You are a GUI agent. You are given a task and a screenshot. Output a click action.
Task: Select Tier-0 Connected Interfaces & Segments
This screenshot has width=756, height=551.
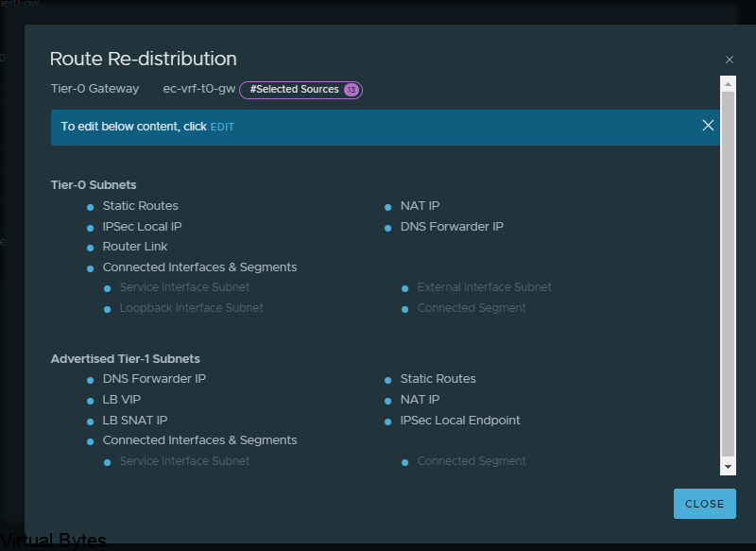point(199,267)
